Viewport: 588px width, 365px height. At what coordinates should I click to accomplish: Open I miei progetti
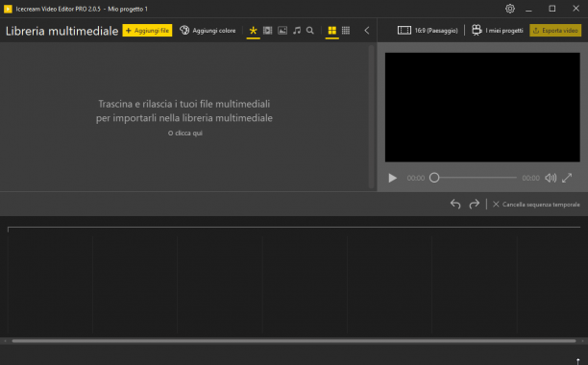point(498,31)
